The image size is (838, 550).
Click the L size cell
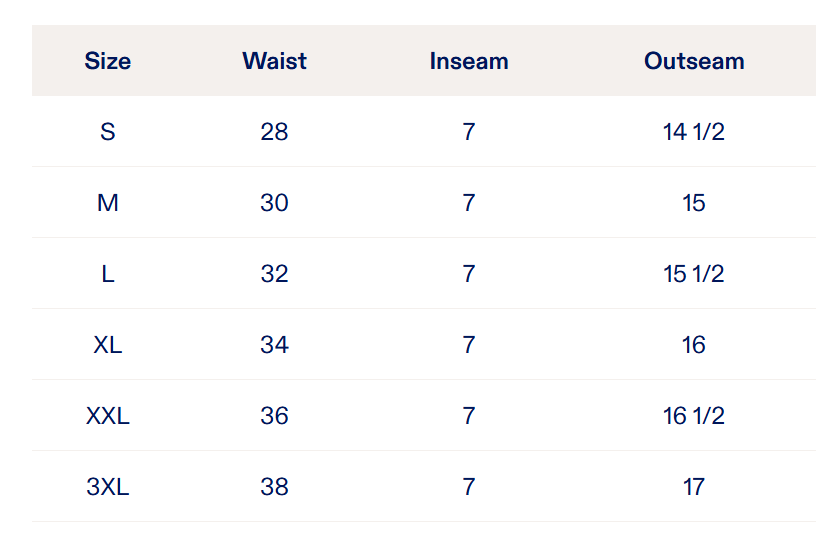point(108,274)
